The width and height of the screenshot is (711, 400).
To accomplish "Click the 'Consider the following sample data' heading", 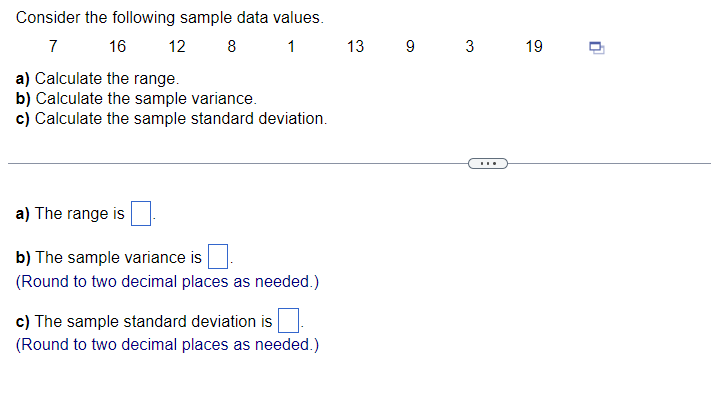I will click(x=170, y=18).
